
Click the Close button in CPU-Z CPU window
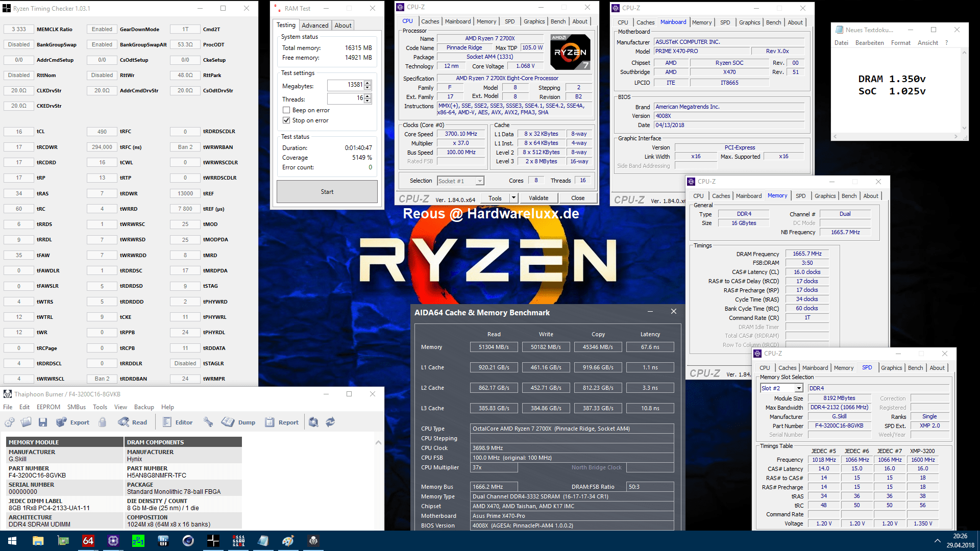pyautogui.click(x=578, y=198)
